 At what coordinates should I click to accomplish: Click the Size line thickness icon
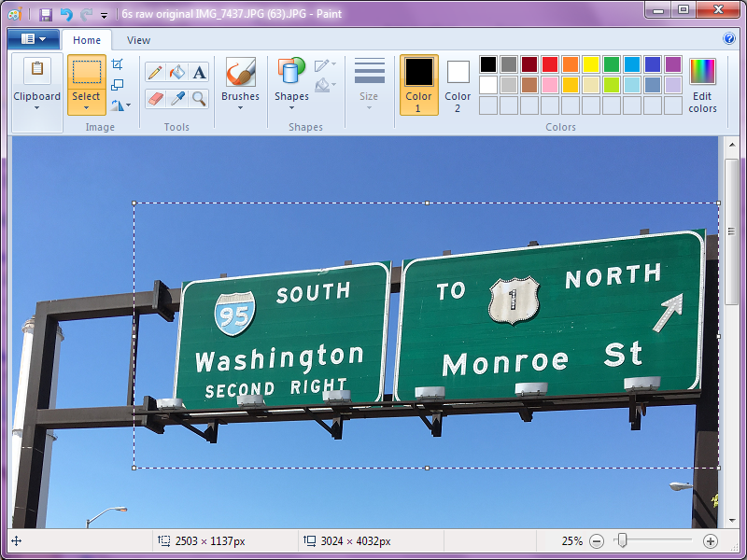click(369, 72)
